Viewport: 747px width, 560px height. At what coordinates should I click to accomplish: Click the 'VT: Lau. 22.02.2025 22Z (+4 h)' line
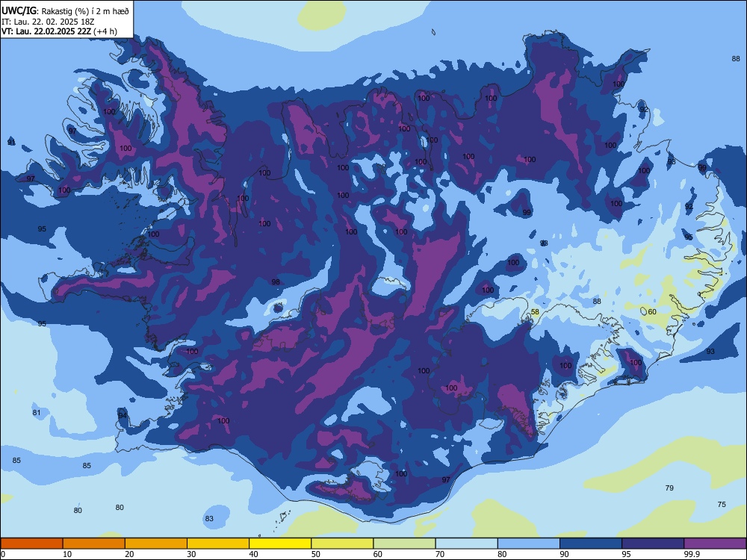(59, 31)
